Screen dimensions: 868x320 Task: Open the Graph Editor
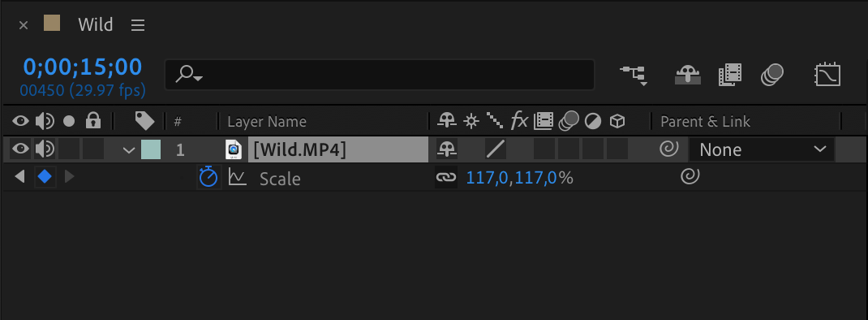827,75
